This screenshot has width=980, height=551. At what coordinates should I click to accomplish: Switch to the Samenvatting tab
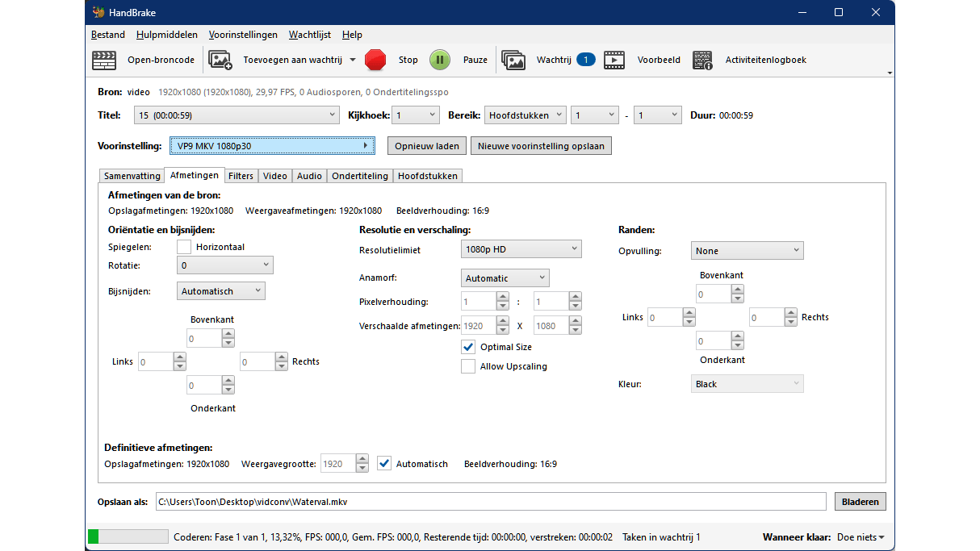[x=132, y=176]
